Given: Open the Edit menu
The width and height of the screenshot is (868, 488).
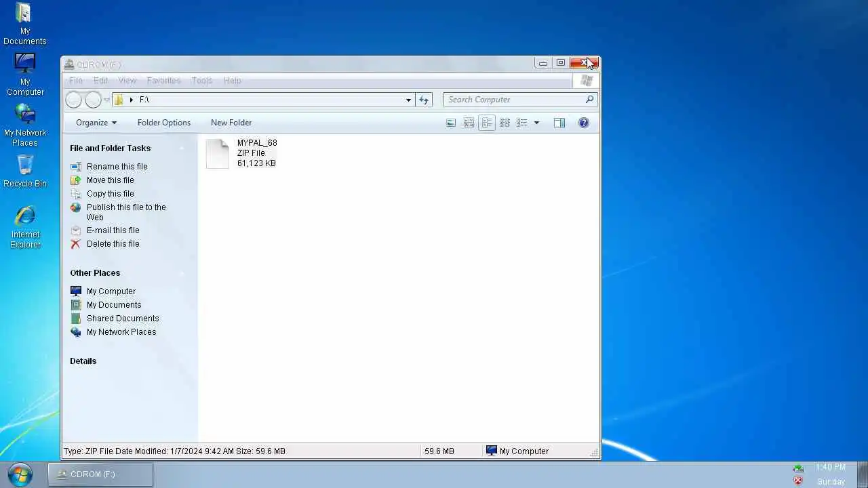Looking at the screenshot, I should [x=100, y=81].
